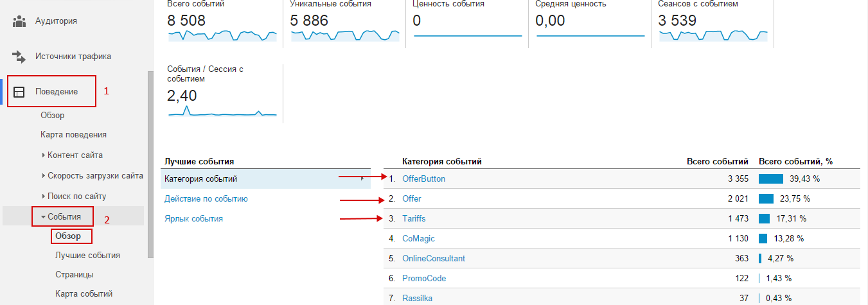
Task: Click the traffic sources arrows icon
Action: coord(19,57)
